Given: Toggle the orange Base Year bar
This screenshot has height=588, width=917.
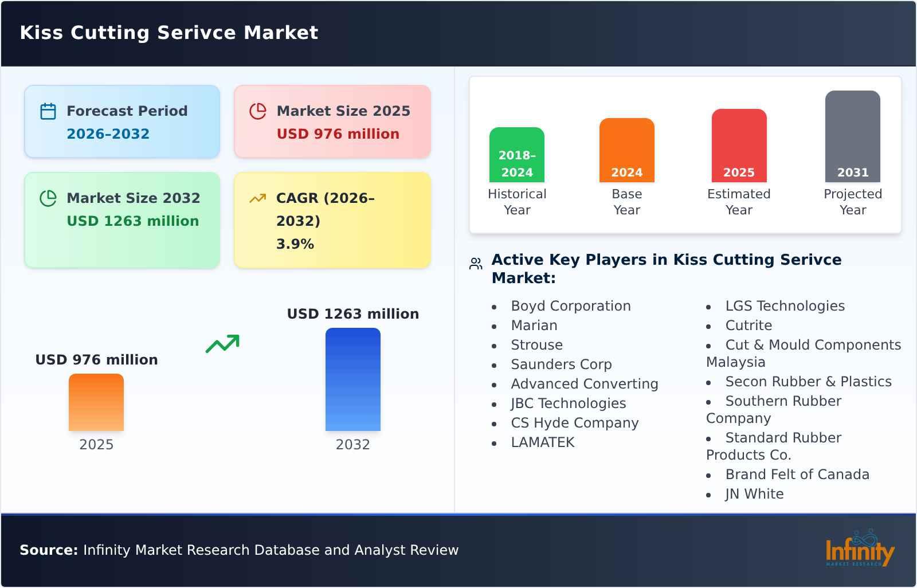Looking at the screenshot, I should click(x=626, y=149).
